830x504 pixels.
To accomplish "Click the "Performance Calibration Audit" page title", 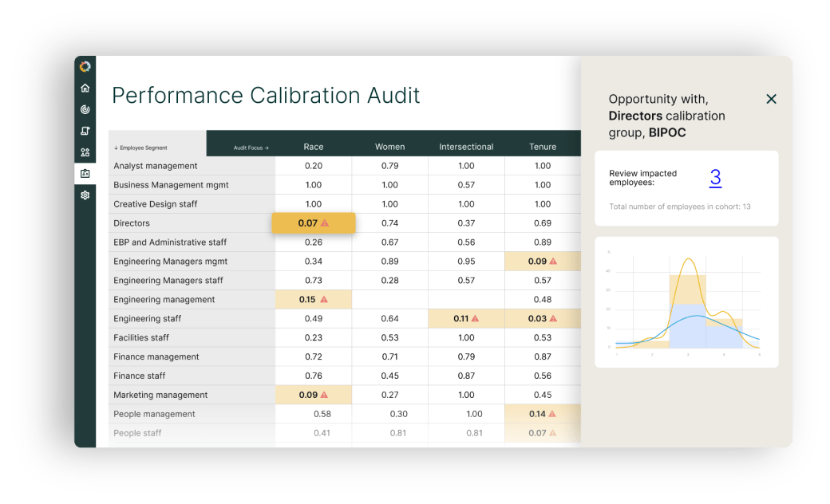I will [266, 96].
